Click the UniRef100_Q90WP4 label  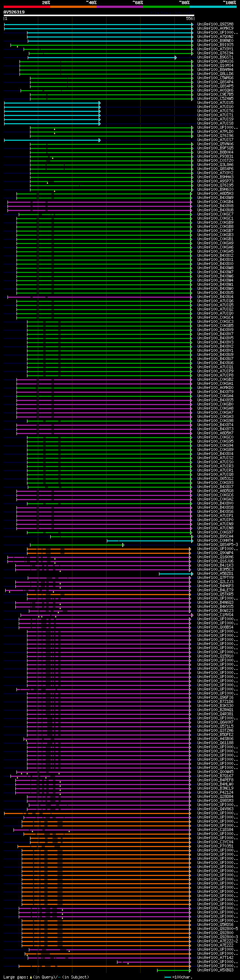[215, 553]
